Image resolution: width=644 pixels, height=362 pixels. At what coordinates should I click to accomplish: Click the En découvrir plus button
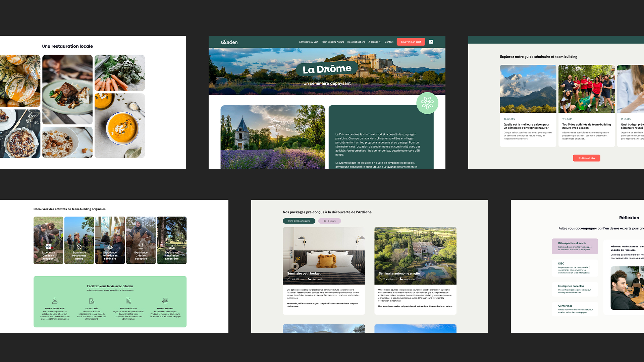[x=586, y=158]
